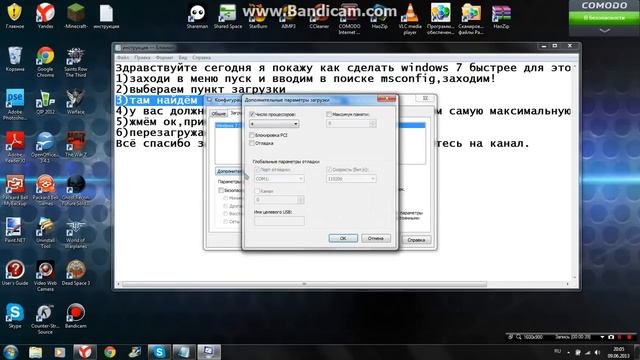This screenshot has width=640, height=360.
Task: Click the Windows Start button
Action: point(10,351)
